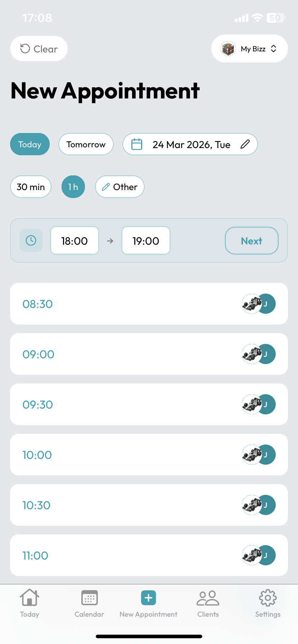
Task: Tap the calendar icon in date picker
Action: [x=137, y=144]
